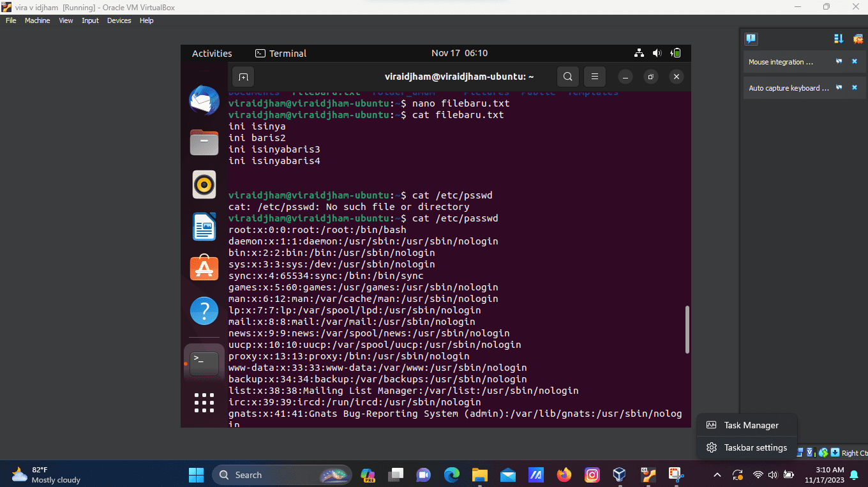Click the Windows taskbar Search box
This screenshot has width=868, height=487.
pos(281,475)
